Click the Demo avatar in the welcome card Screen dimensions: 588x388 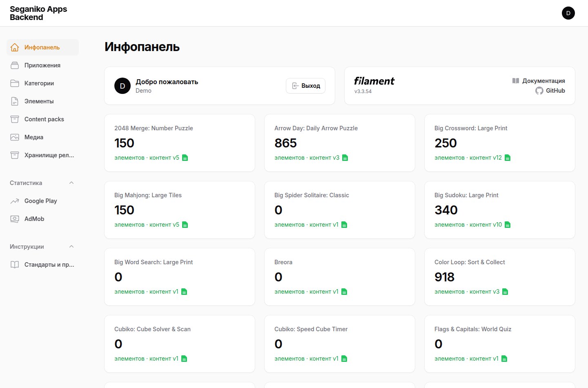[x=122, y=86]
